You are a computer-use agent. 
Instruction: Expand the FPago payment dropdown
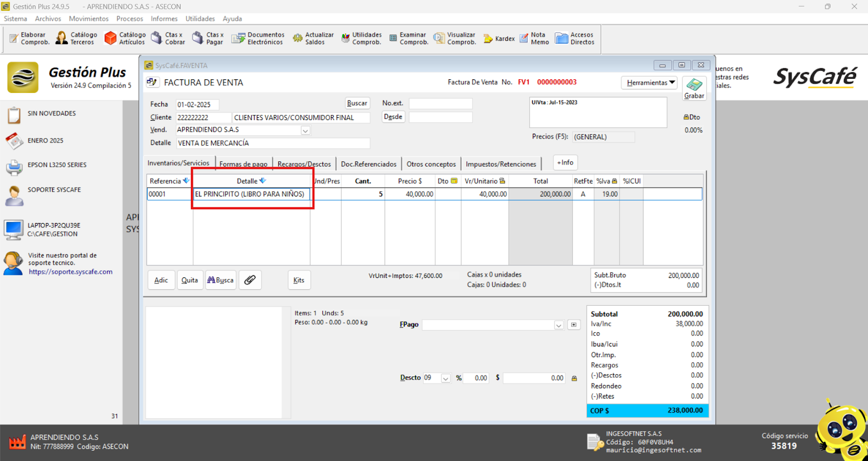point(558,325)
